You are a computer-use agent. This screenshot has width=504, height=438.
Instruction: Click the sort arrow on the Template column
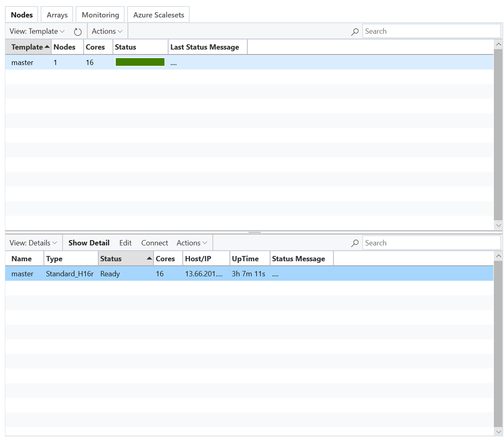click(x=47, y=46)
